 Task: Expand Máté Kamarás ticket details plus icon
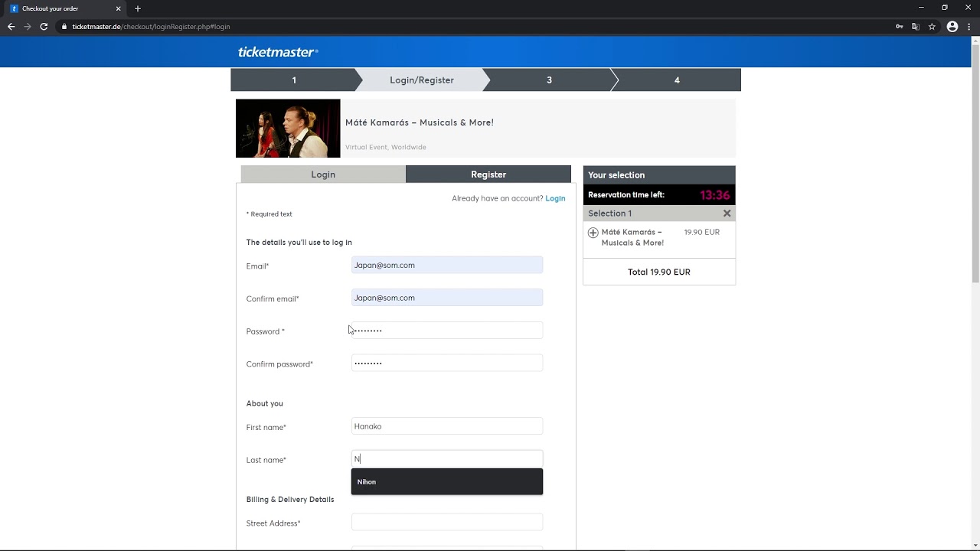[x=593, y=233]
